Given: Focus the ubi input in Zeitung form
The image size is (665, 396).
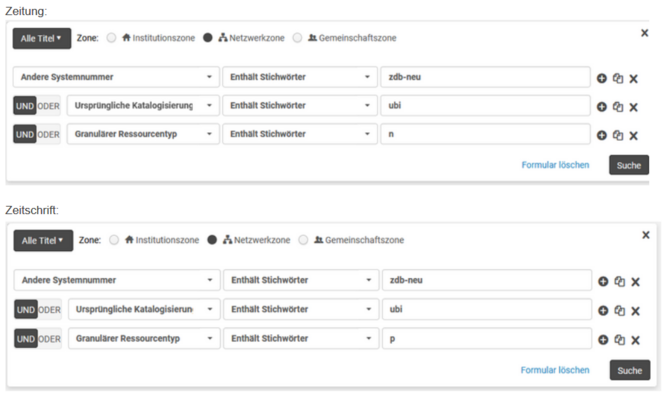Looking at the screenshot, I should click(485, 106).
